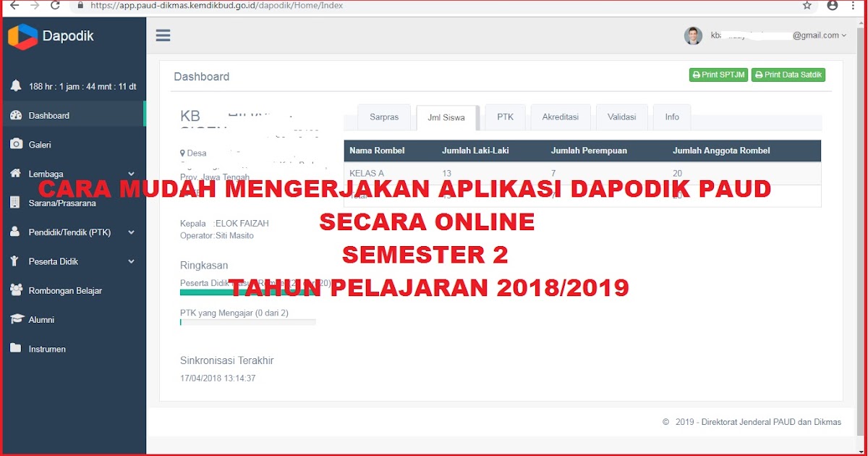This screenshot has width=868, height=456.
Task: Click the Desa location pin icon
Action: 182,153
